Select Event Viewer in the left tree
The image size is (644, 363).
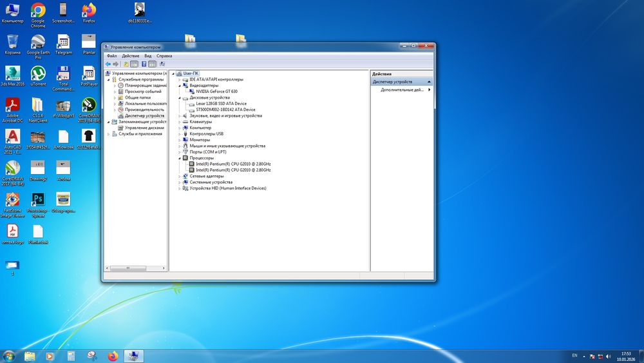coord(143,92)
